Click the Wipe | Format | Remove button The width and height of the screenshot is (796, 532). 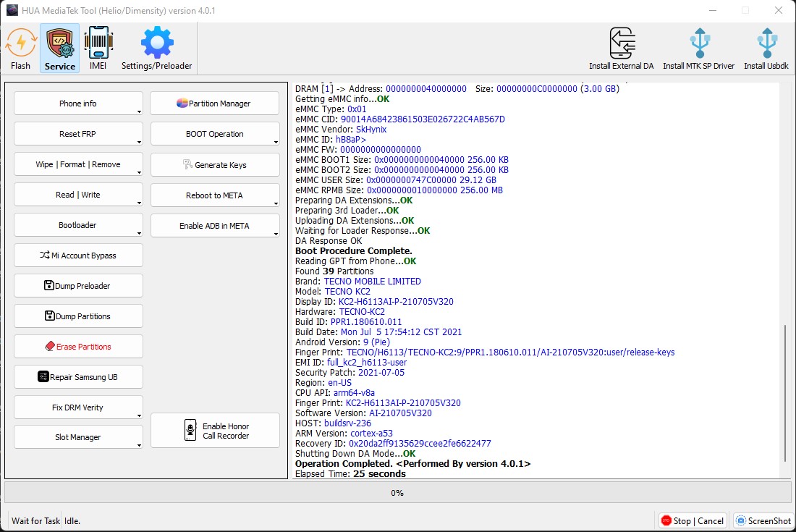(78, 164)
